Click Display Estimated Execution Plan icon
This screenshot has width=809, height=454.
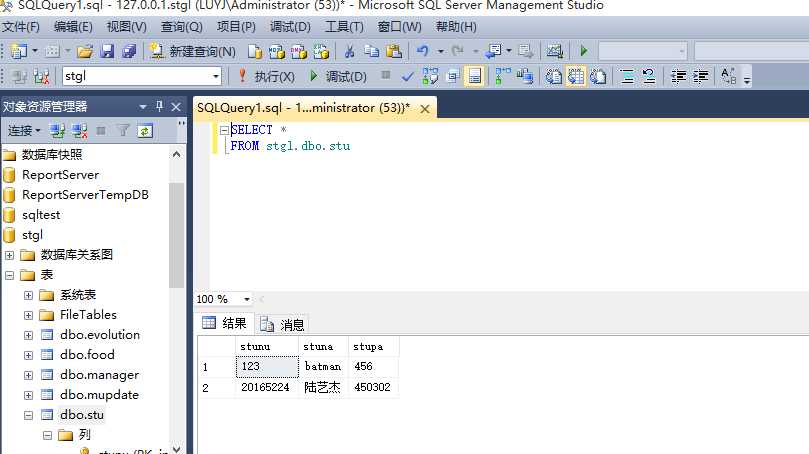pos(430,76)
